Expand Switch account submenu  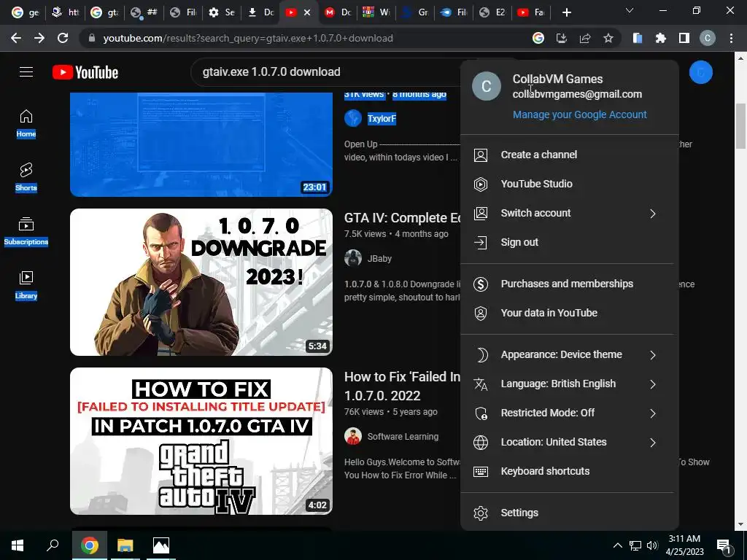(x=653, y=214)
